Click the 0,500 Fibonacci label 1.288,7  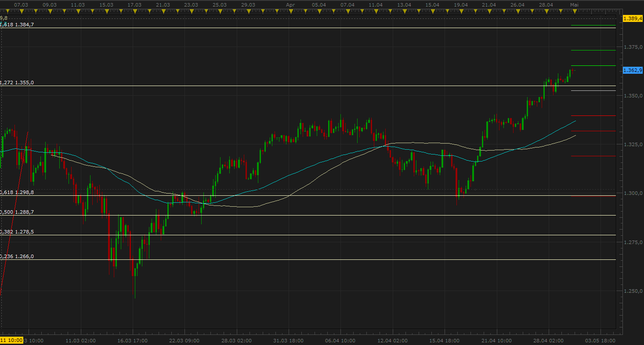pos(23,212)
